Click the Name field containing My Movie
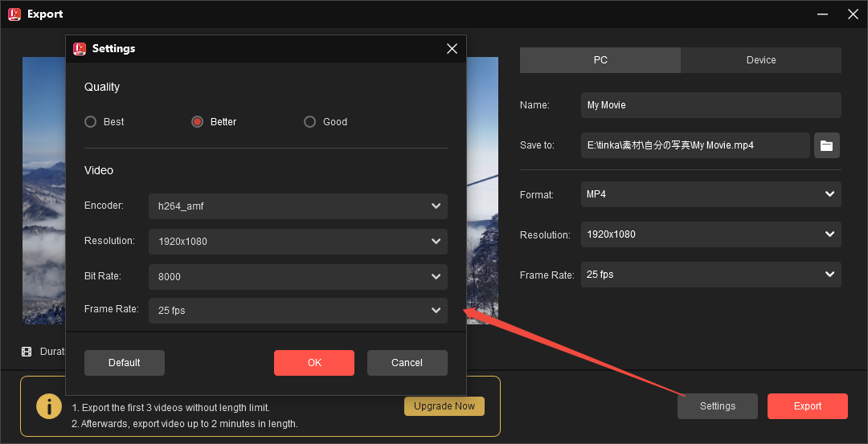 [x=710, y=105]
